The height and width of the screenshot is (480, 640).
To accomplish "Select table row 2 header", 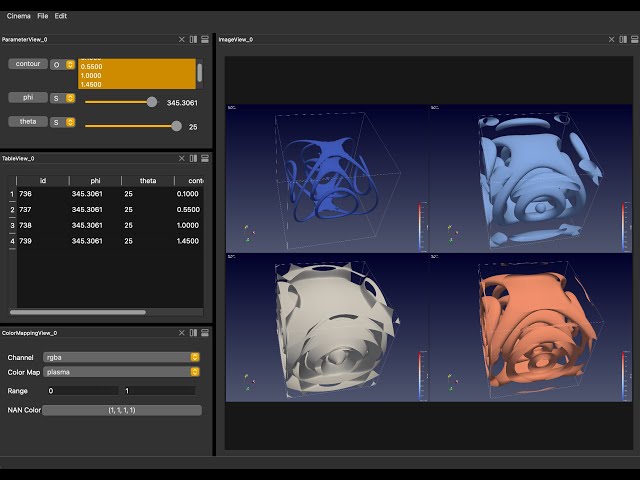I will point(12,209).
